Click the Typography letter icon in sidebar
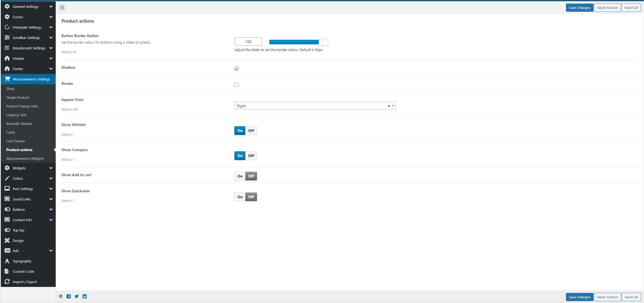644x303 pixels. pyautogui.click(x=7, y=261)
